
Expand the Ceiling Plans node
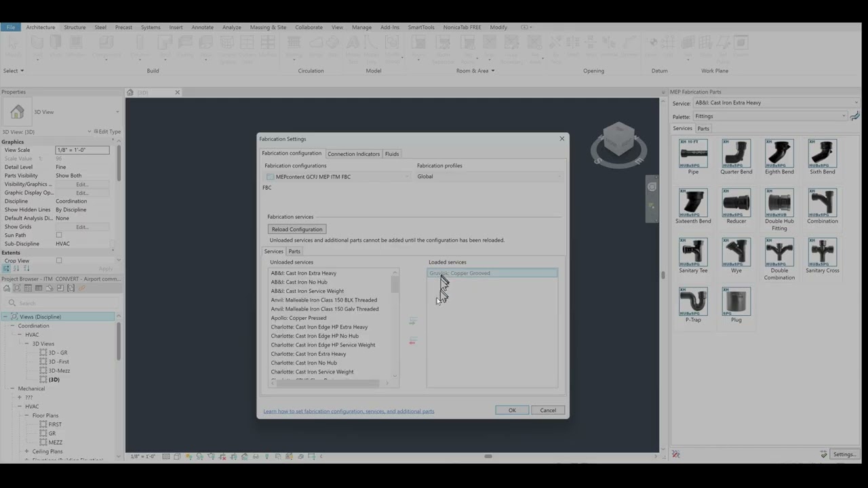tap(26, 451)
